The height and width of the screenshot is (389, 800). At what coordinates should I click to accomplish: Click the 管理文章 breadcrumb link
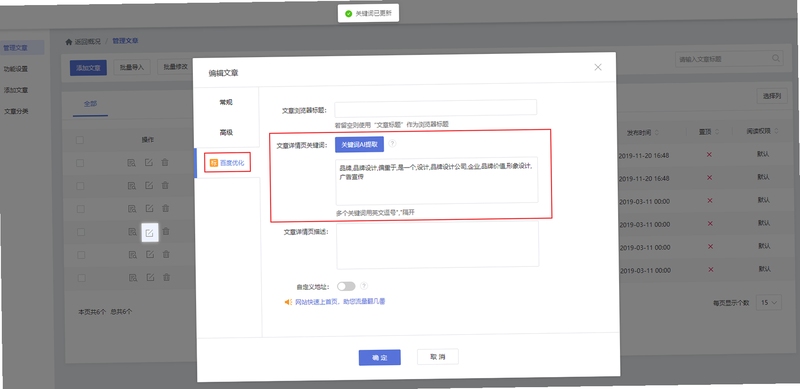[x=125, y=41]
